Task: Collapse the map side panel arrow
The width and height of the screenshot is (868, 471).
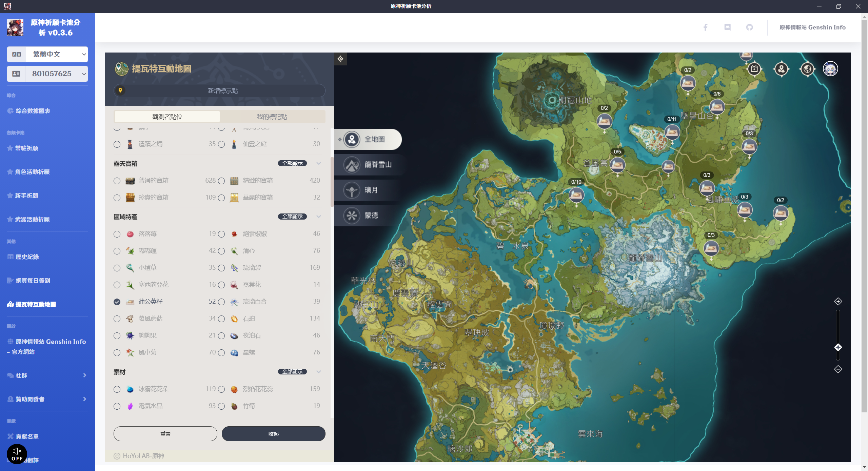Action: coord(340,59)
